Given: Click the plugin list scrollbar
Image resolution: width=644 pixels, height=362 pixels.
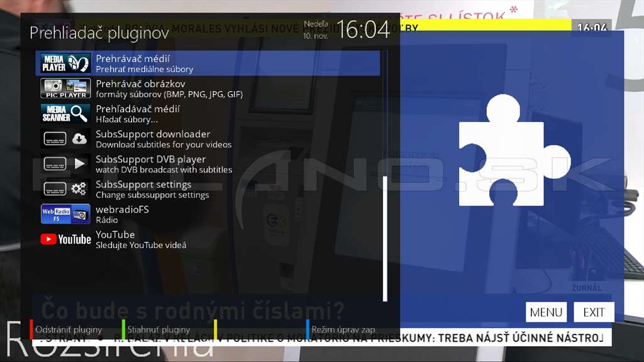Looking at the screenshot, I should 385,177.
